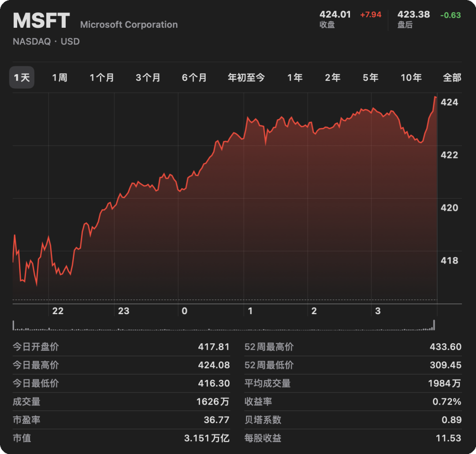Click the 每股收益 label
This screenshot has height=454, width=476.
coord(263,438)
